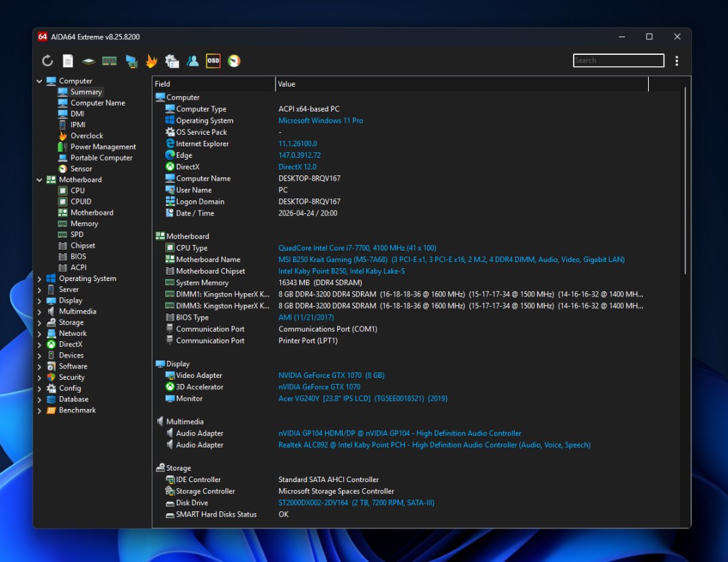This screenshot has height=562, width=728.
Task: Expand the Storage tree node
Action: 39,323
